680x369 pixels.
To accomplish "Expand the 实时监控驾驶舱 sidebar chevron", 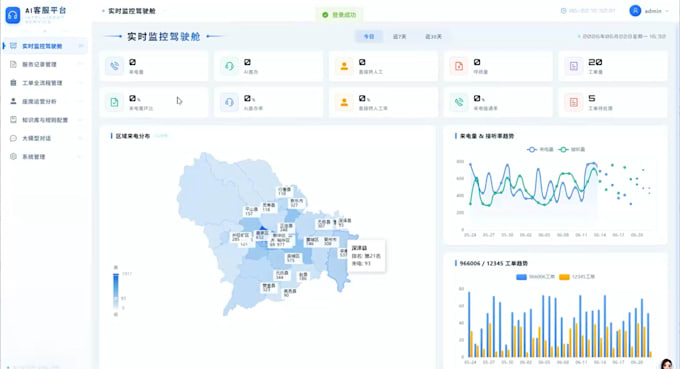I will [81, 46].
